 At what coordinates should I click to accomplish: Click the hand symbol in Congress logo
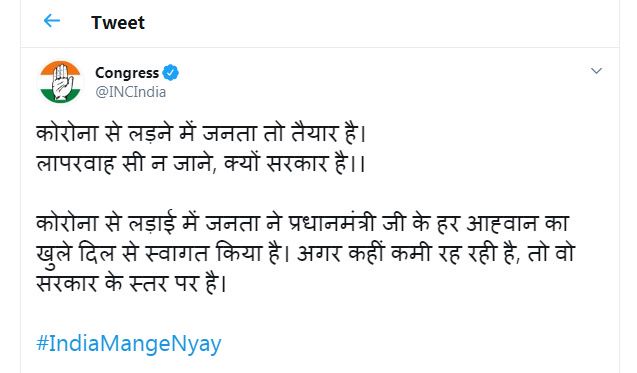click(x=61, y=81)
